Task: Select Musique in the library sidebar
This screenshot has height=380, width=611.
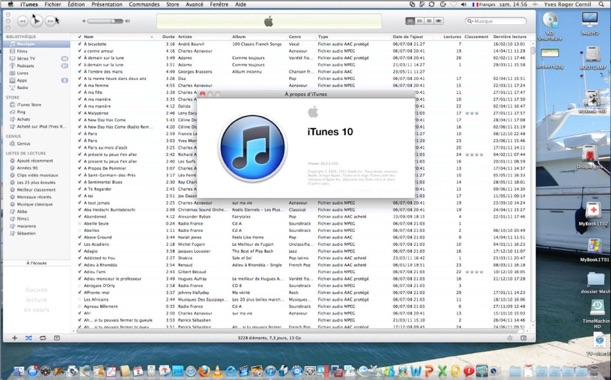Action: point(37,44)
